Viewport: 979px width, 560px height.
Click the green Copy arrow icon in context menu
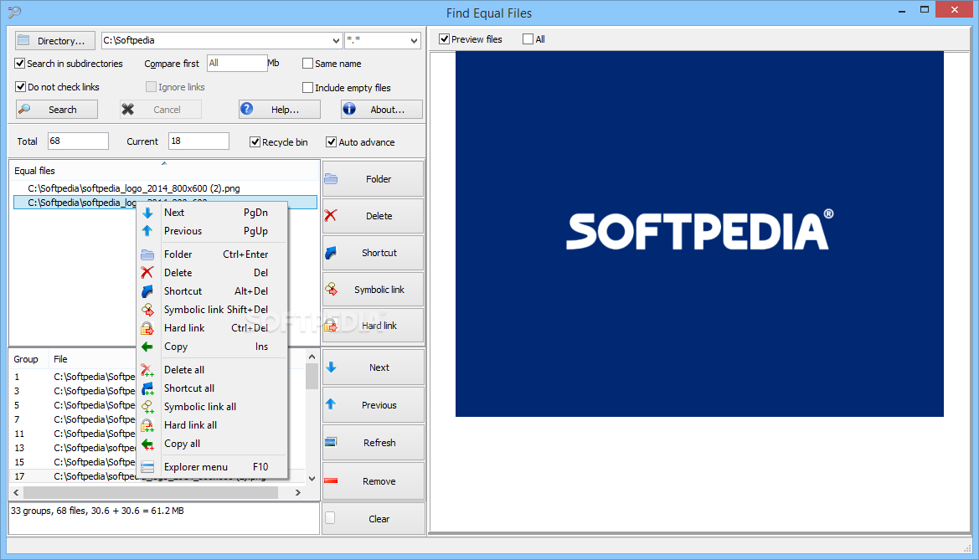pyautogui.click(x=147, y=347)
